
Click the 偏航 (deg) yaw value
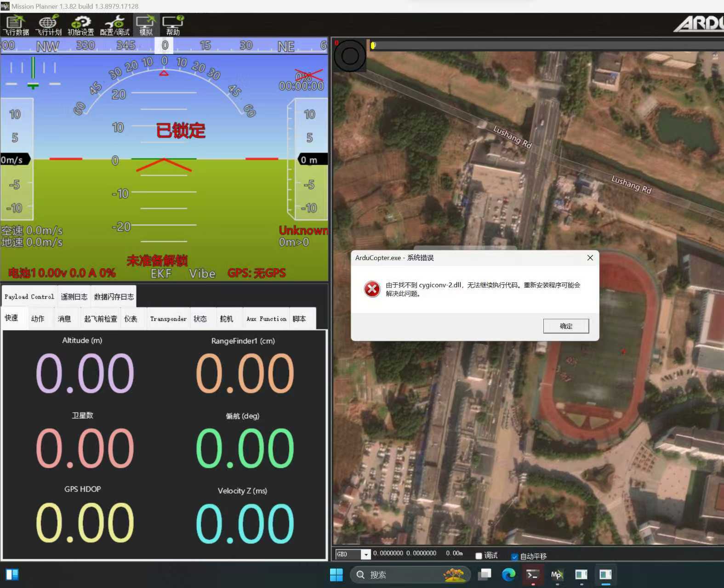(245, 448)
